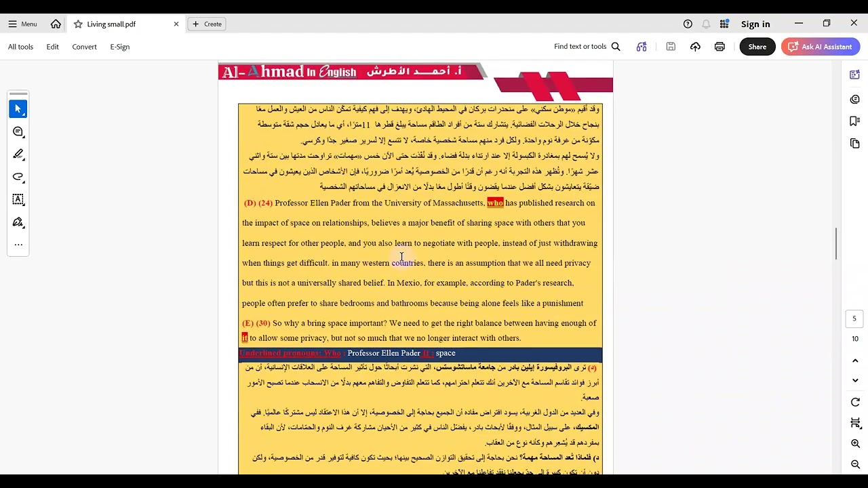Open the add comment tool
The width and height of the screenshot is (868, 488).
[x=18, y=131]
